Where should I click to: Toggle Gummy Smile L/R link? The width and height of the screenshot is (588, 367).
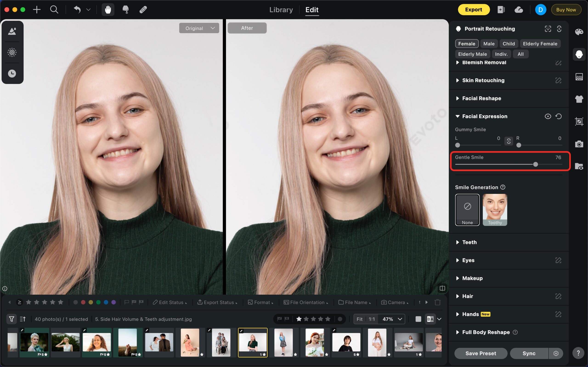pos(509,141)
